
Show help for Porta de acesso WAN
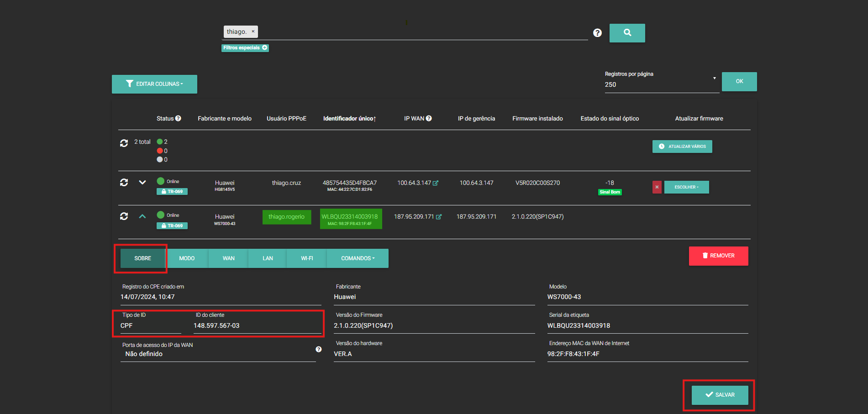[x=319, y=349]
